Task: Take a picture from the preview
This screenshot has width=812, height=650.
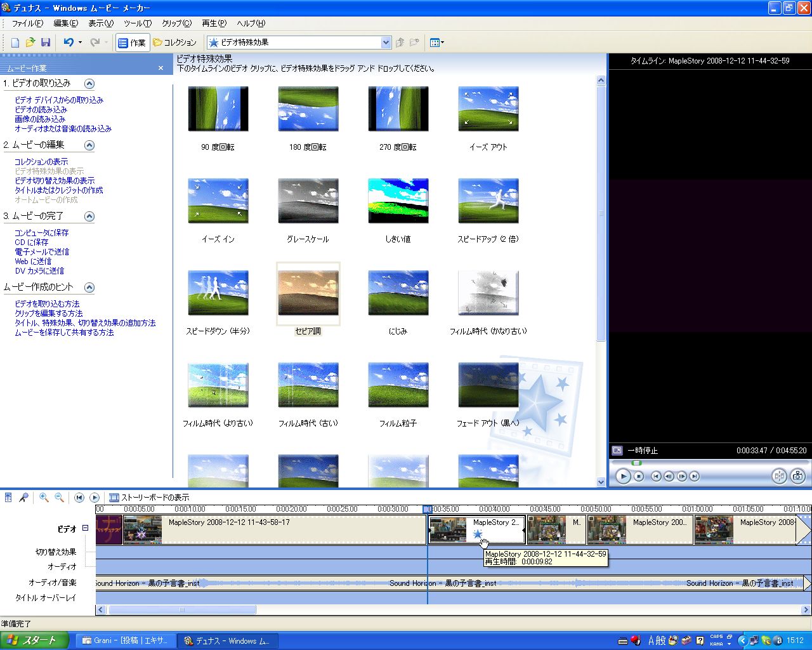Action: [798, 476]
